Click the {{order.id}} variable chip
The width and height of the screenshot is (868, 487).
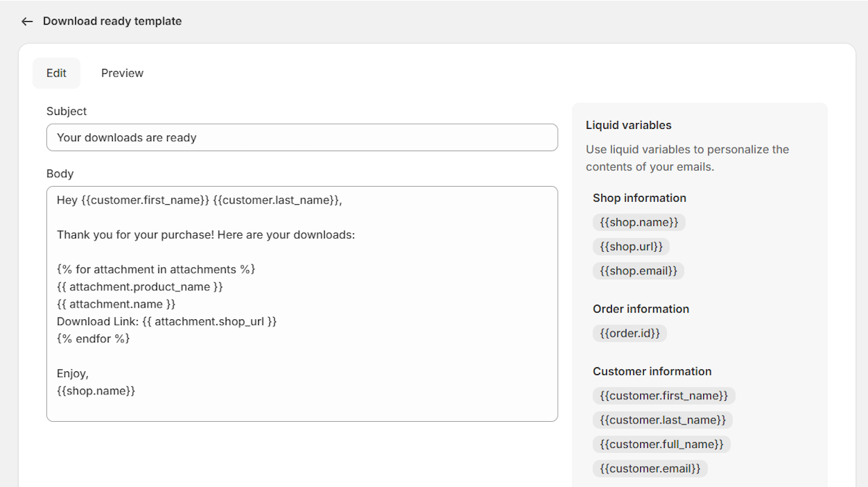(x=629, y=334)
